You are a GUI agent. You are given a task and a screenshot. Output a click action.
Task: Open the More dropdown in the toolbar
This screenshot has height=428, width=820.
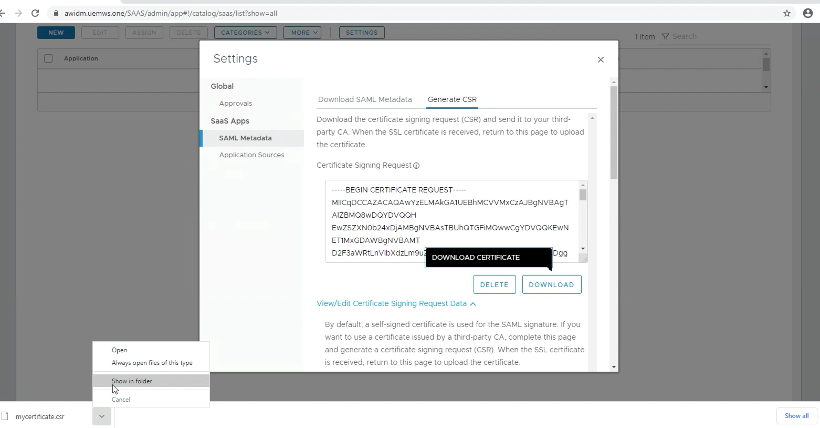click(x=303, y=33)
